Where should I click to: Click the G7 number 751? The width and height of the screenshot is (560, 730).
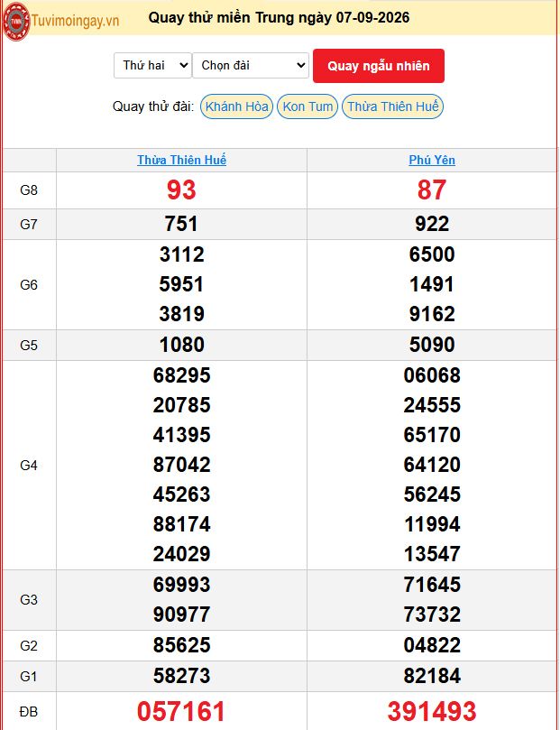(181, 224)
